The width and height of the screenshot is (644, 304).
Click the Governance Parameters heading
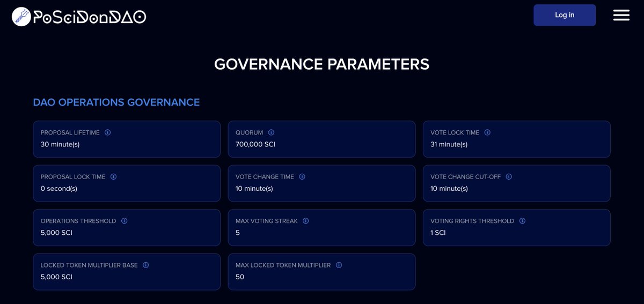point(322,64)
